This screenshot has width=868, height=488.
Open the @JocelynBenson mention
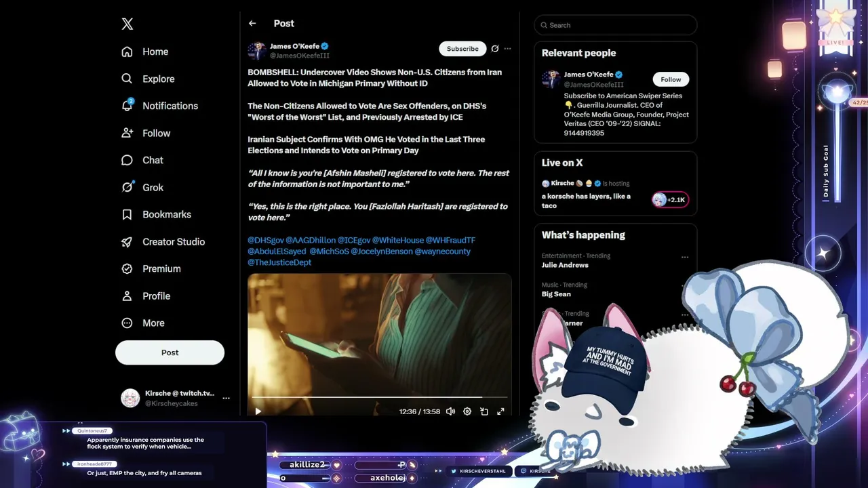tap(382, 251)
